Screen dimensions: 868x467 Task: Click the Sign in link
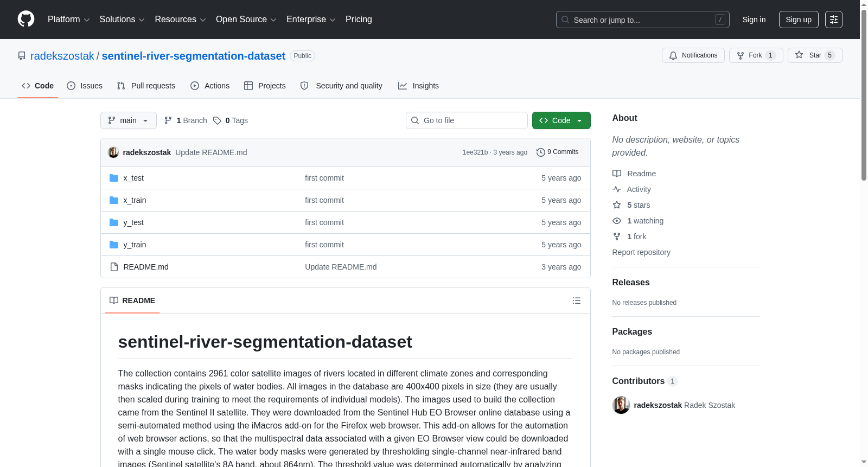point(754,20)
